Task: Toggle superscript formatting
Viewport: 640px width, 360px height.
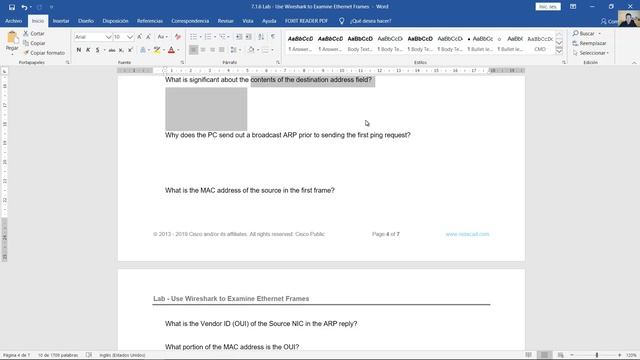Action: click(130, 50)
